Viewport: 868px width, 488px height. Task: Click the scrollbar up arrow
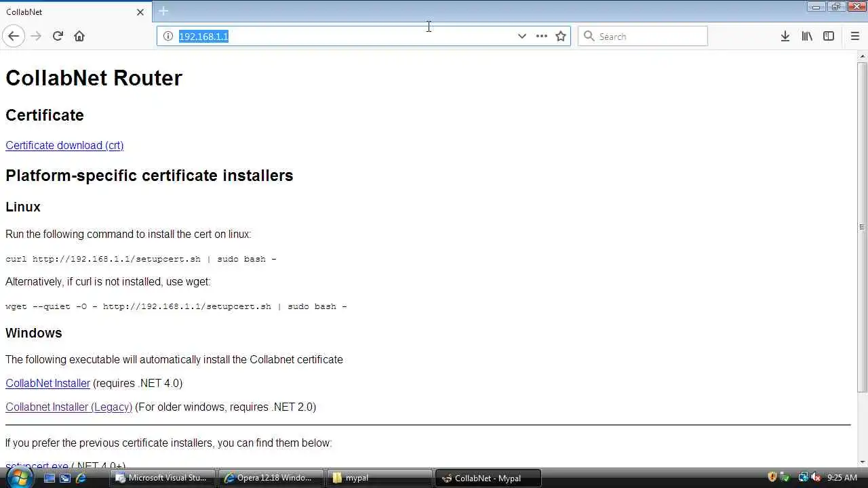[862, 56]
